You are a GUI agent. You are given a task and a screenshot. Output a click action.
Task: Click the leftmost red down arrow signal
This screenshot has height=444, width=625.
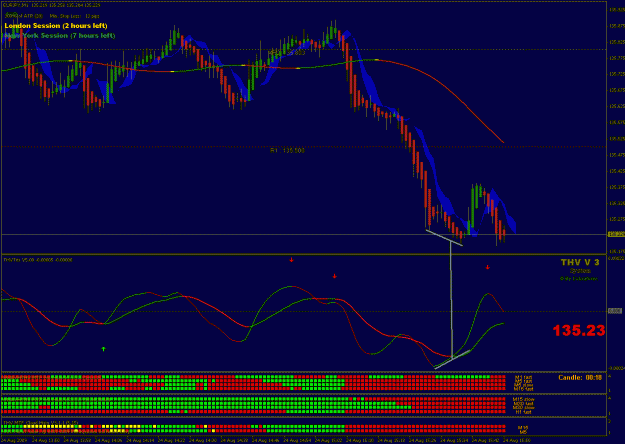coord(291,260)
